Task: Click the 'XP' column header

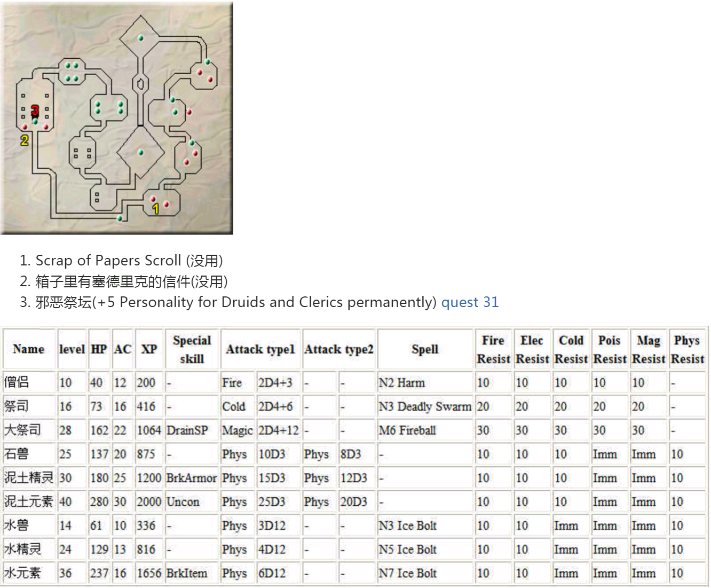Action: [149, 349]
